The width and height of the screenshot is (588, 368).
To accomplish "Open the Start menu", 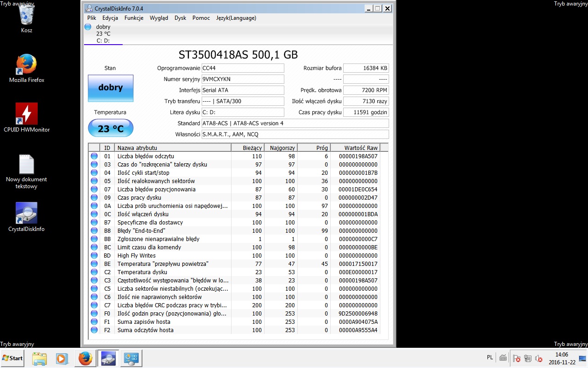I will pos(13,358).
